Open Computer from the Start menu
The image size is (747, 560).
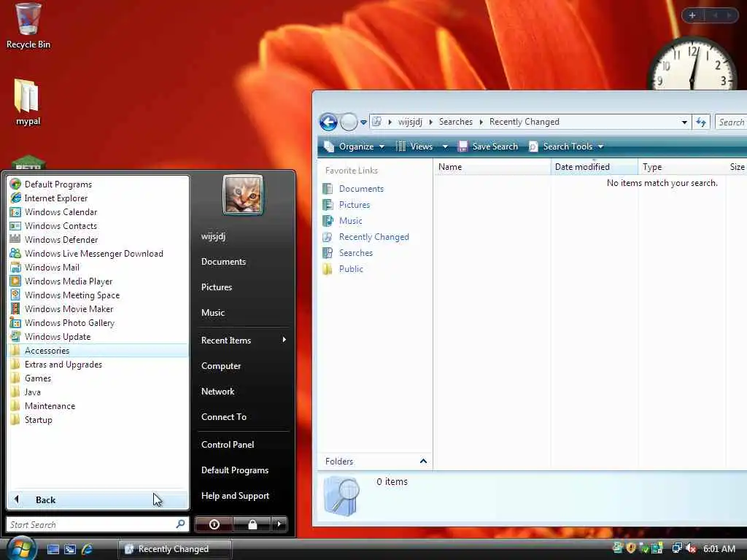[243, 366]
